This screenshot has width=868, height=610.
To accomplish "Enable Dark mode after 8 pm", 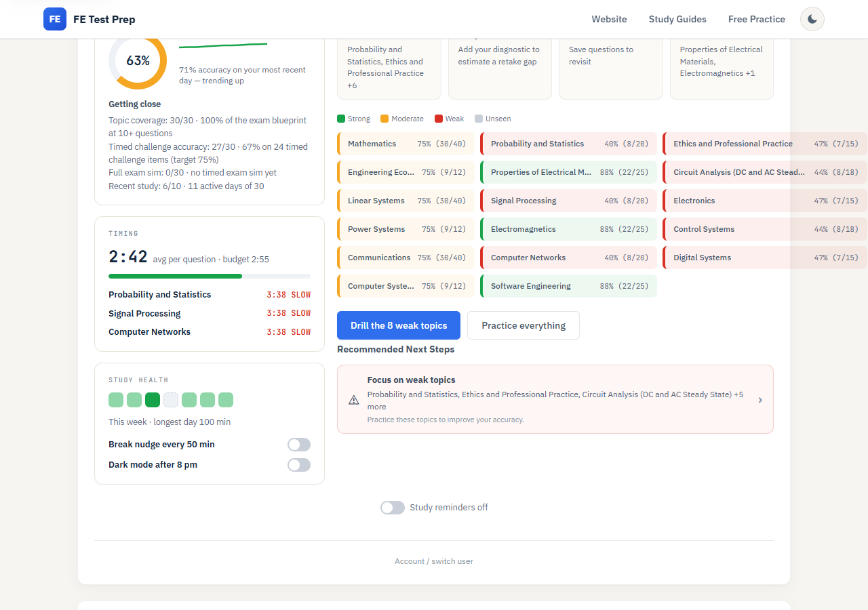I will [299, 465].
